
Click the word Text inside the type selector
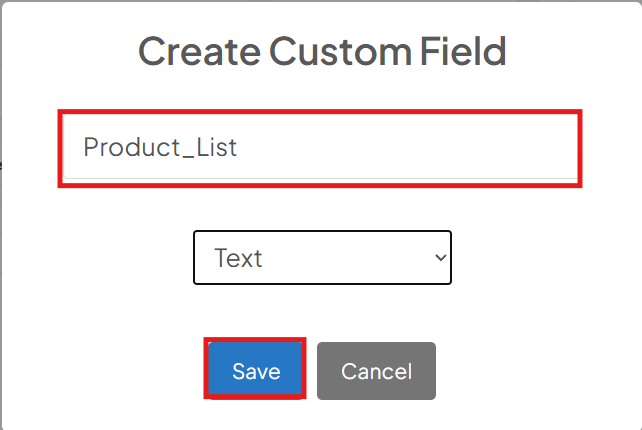238,258
